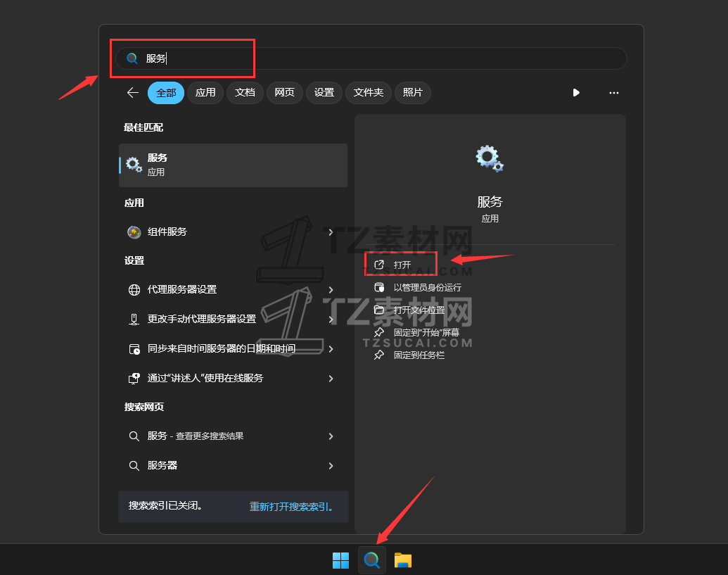The height and width of the screenshot is (575, 728).
Task: Expand the 服务器 suggestion chevron
Action: point(331,466)
